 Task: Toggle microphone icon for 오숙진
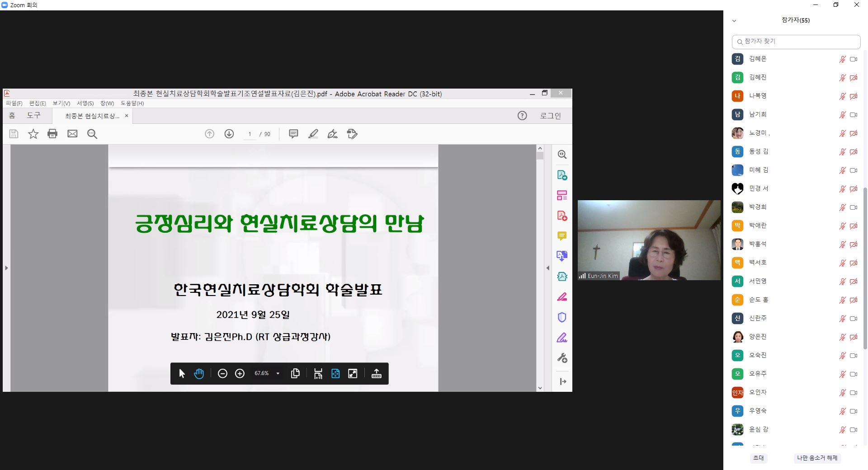click(842, 356)
